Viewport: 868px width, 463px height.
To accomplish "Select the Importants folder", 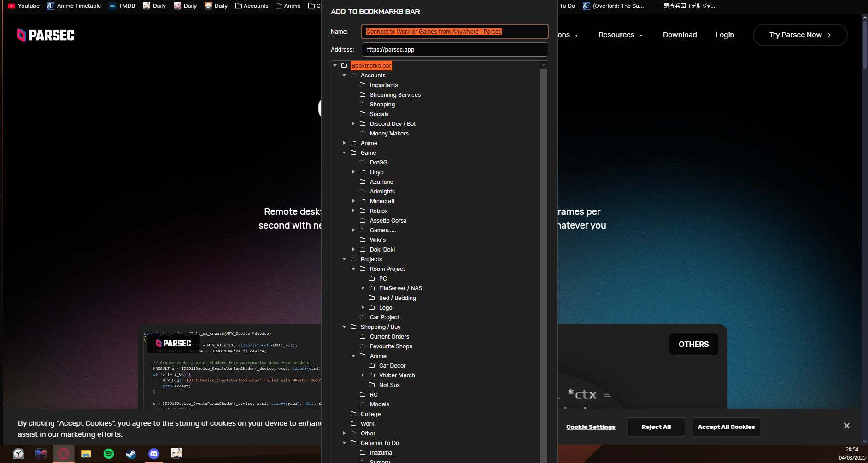I will 384,85.
